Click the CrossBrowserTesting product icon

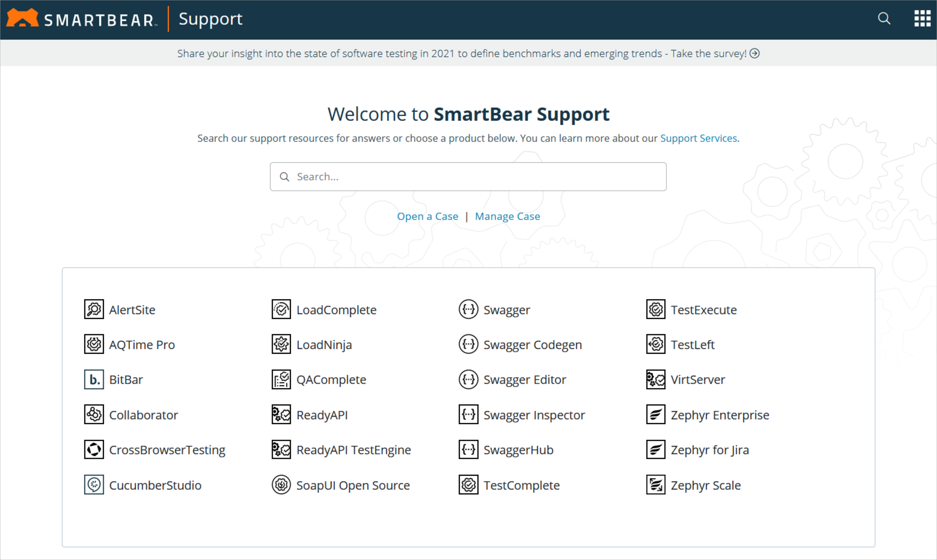pyautogui.click(x=94, y=449)
